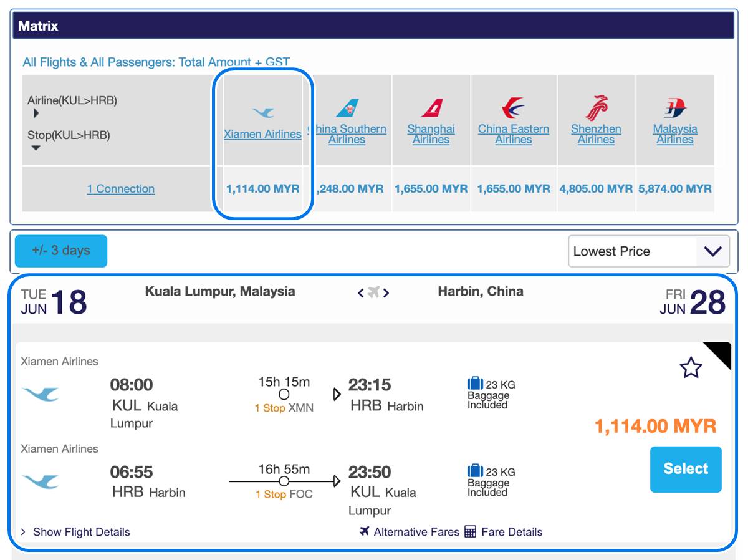Open the China Southern Airlines link
The width and height of the screenshot is (748, 560).
347,134
